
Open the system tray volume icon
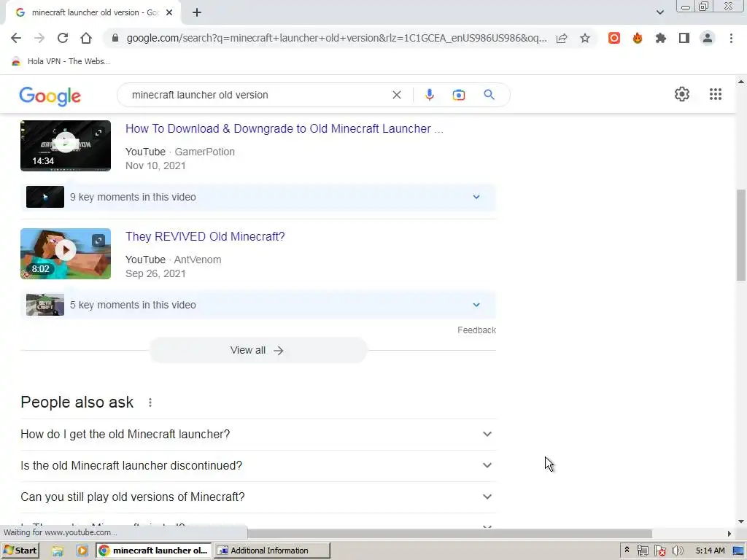pos(677,551)
